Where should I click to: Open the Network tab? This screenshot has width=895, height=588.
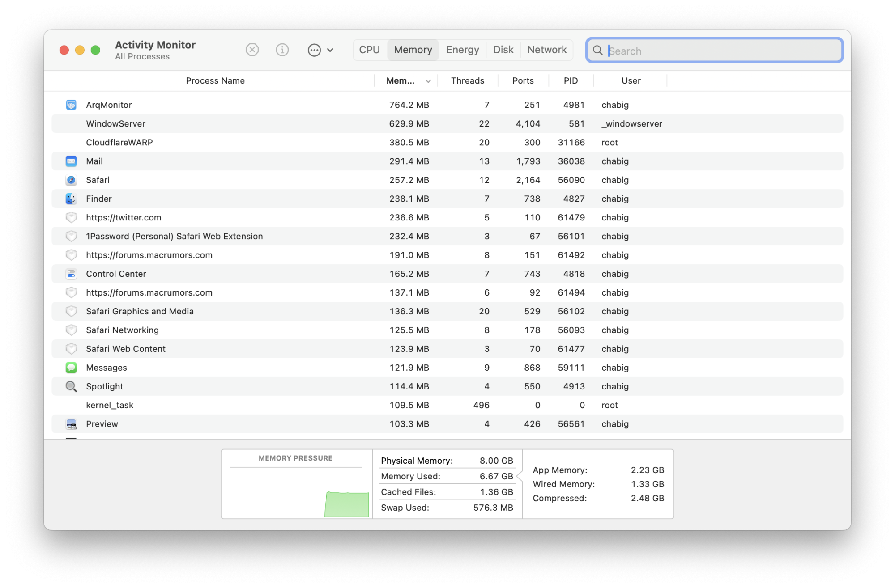tap(546, 50)
